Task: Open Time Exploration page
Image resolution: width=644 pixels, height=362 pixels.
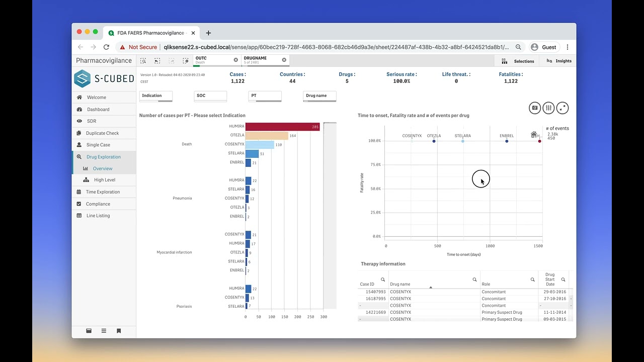Action: pyautogui.click(x=104, y=192)
